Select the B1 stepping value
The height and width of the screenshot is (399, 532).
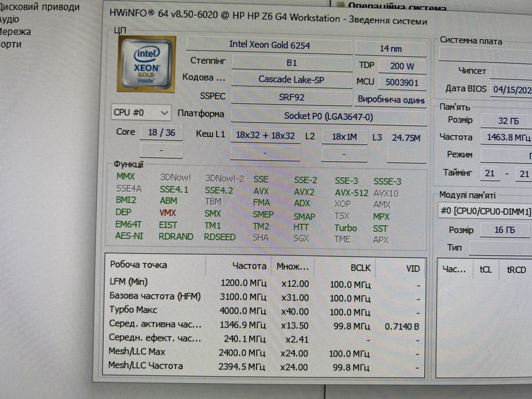(292, 63)
